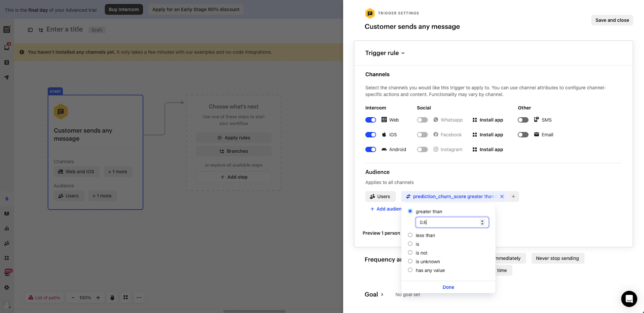Click Install app for Instagram

pyautogui.click(x=488, y=149)
